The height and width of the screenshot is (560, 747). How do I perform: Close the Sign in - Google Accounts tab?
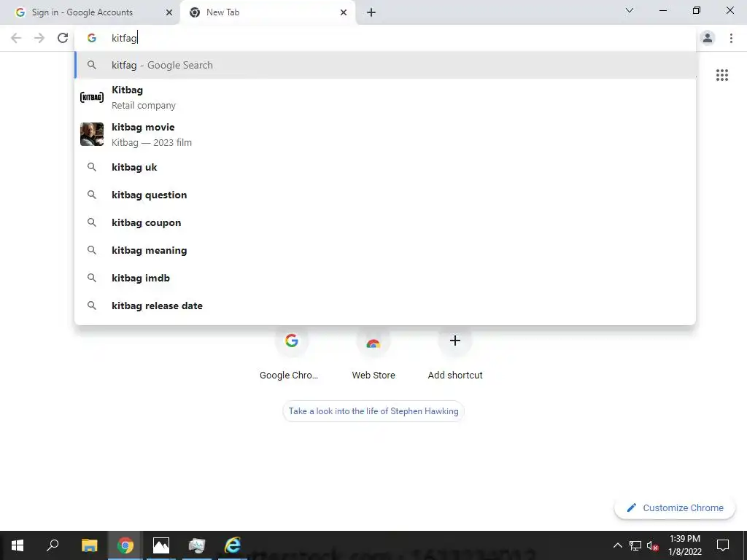(169, 12)
